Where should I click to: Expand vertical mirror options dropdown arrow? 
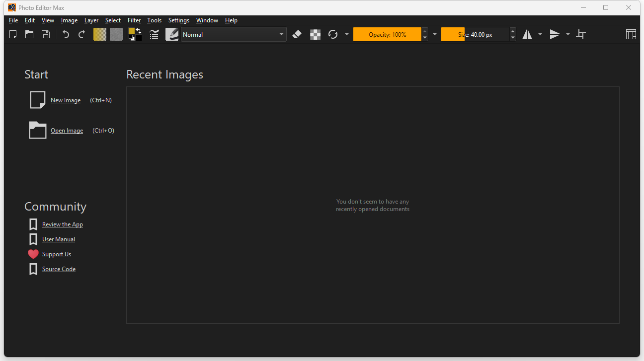click(x=568, y=34)
